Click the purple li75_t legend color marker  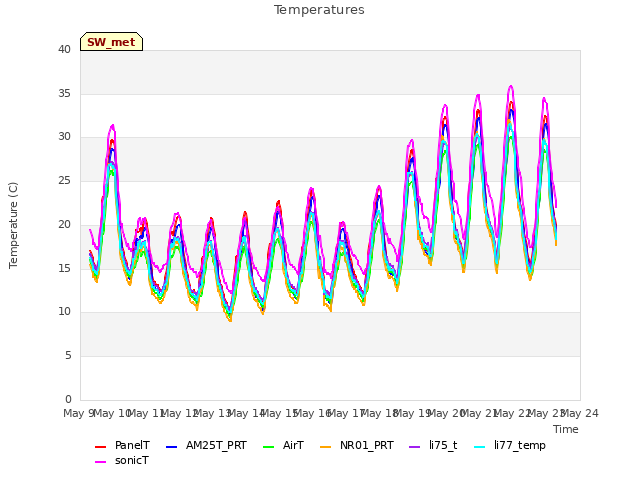pyautogui.click(x=415, y=447)
